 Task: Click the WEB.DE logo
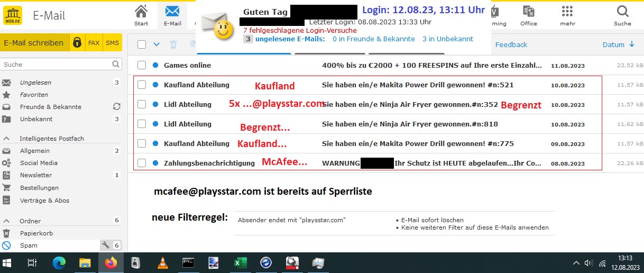pos(13,15)
